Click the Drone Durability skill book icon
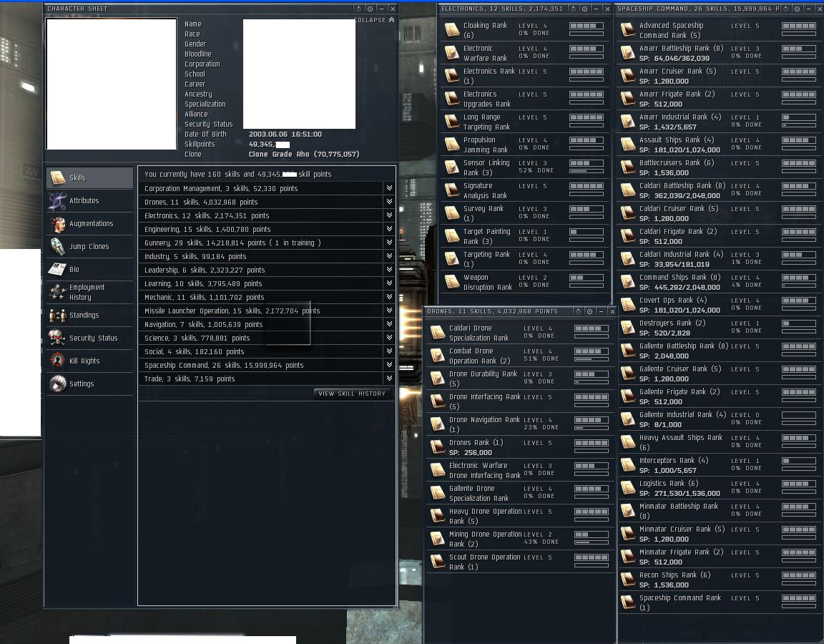Screen dimensions: 824x644 coord(438,379)
